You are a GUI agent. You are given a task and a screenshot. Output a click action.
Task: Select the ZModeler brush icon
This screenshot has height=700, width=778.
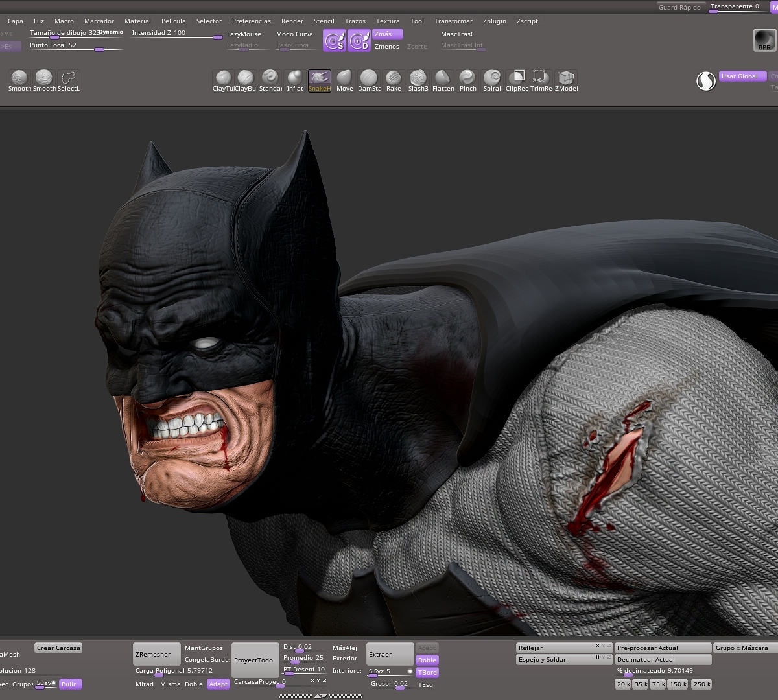(566, 78)
